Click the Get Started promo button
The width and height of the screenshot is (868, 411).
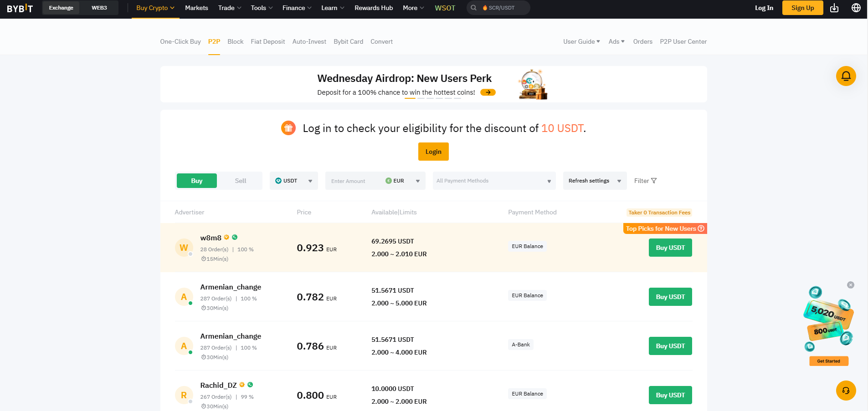pyautogui.click(x=828, y=361)
